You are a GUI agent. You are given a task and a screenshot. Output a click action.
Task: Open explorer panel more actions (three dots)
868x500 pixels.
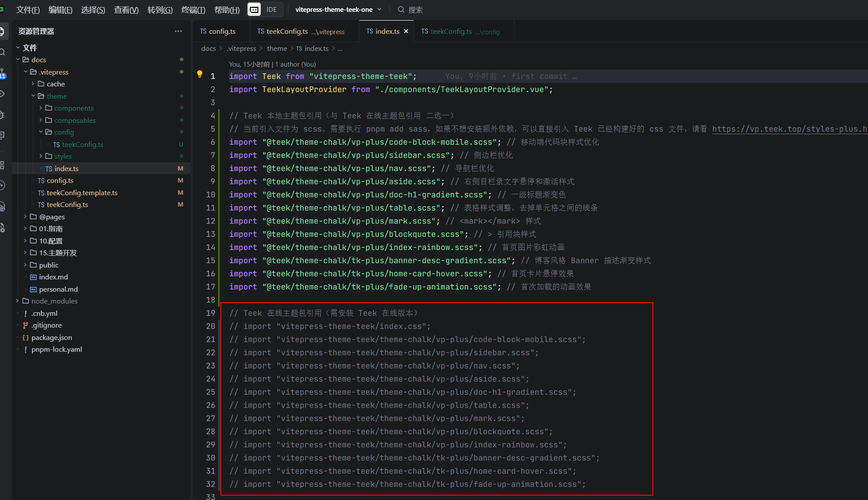[178, 31]
